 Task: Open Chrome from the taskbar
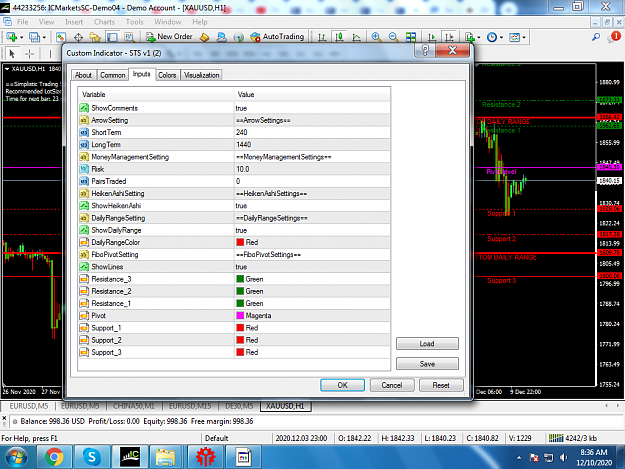[x=54, y=457]
